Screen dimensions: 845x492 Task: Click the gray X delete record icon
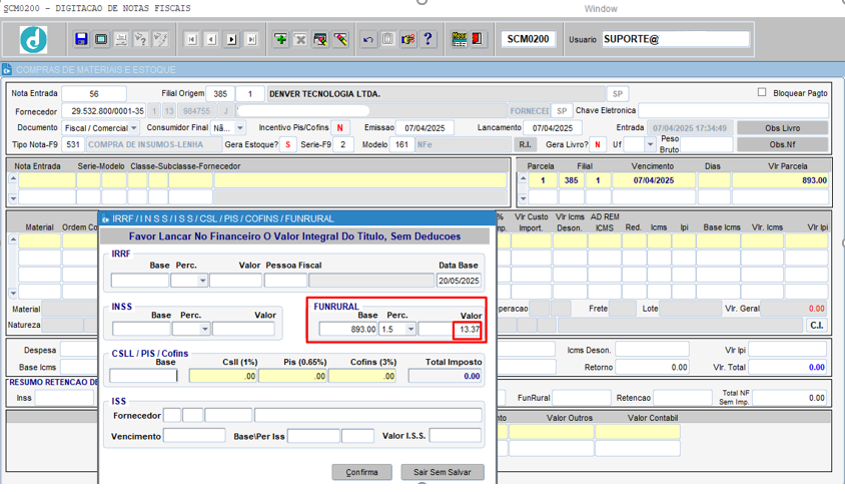tap(301, 39)
